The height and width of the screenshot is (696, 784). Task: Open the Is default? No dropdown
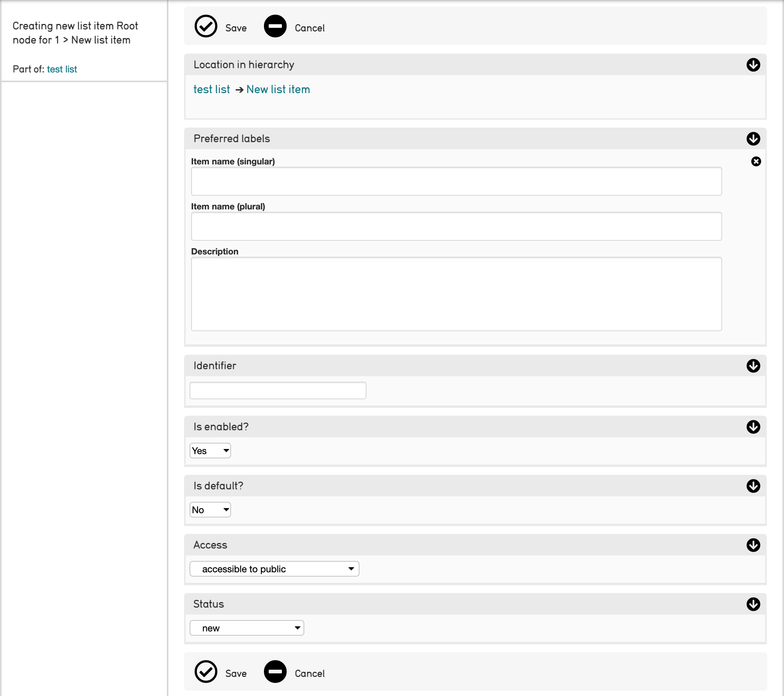pos(210,510)
